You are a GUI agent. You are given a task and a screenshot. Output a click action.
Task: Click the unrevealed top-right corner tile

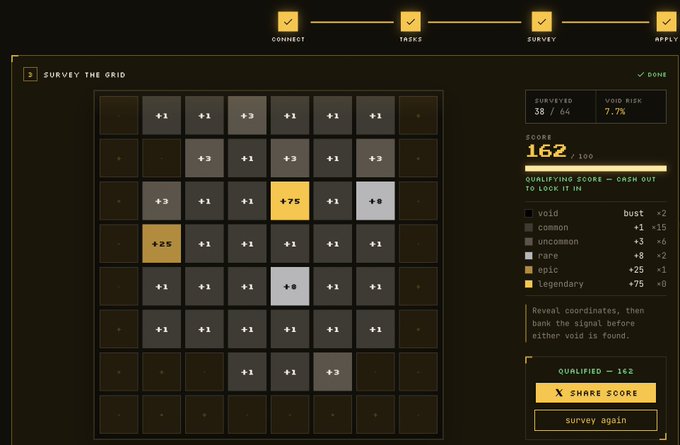418,115
